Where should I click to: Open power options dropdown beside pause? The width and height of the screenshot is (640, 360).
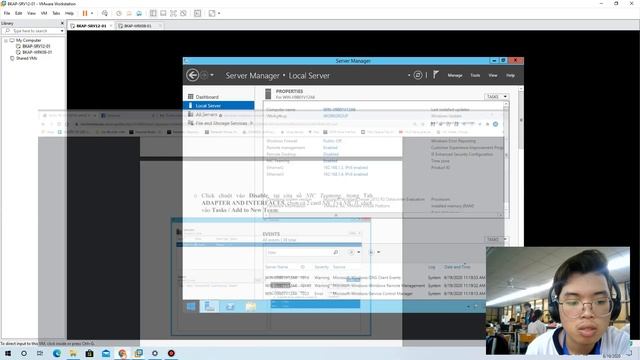pos(91,13)
